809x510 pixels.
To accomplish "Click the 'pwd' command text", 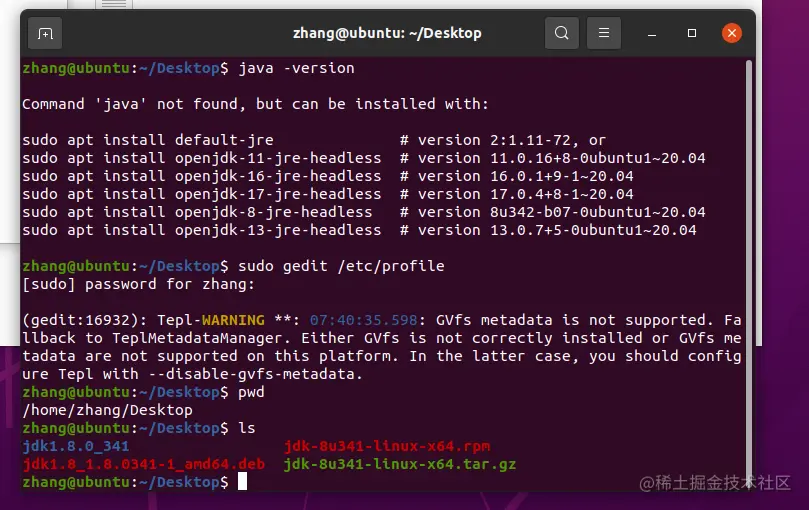I will point(251,392).
